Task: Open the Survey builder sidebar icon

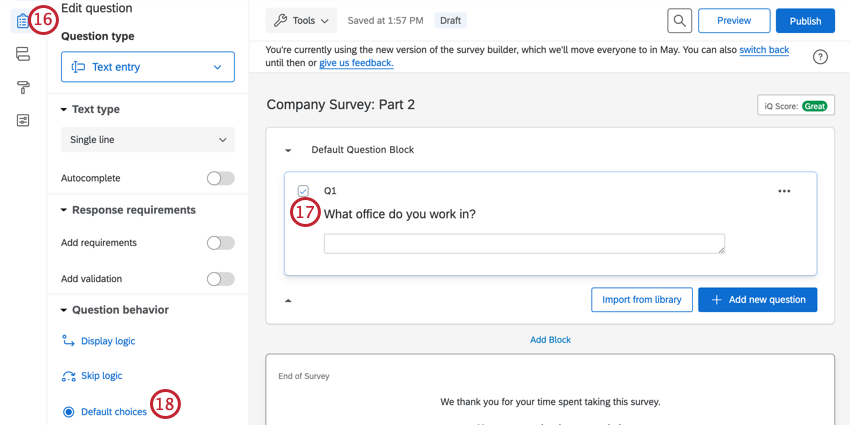Action: [x=22, y=21]
